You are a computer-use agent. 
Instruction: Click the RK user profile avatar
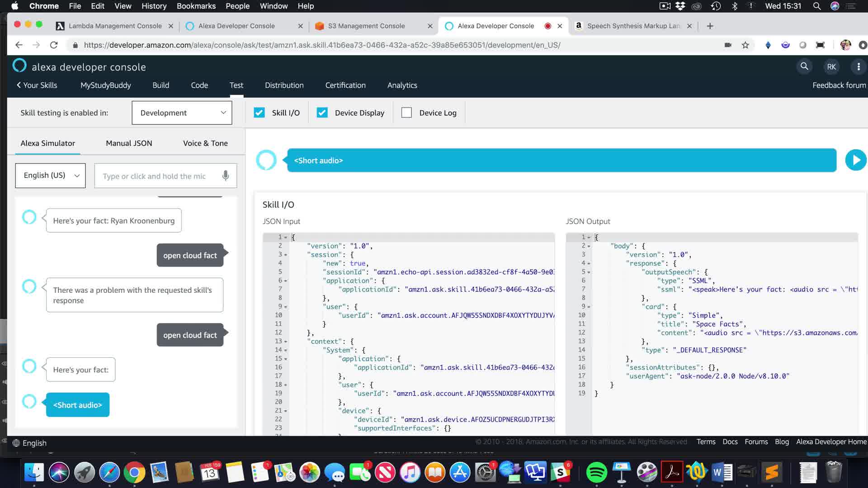click(x=831, y=67)
